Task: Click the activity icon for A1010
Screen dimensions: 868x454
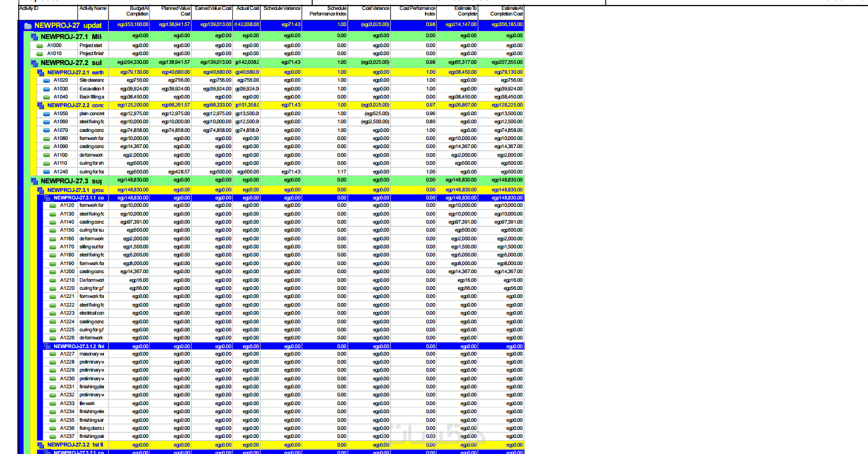Action: coord(40,54)
